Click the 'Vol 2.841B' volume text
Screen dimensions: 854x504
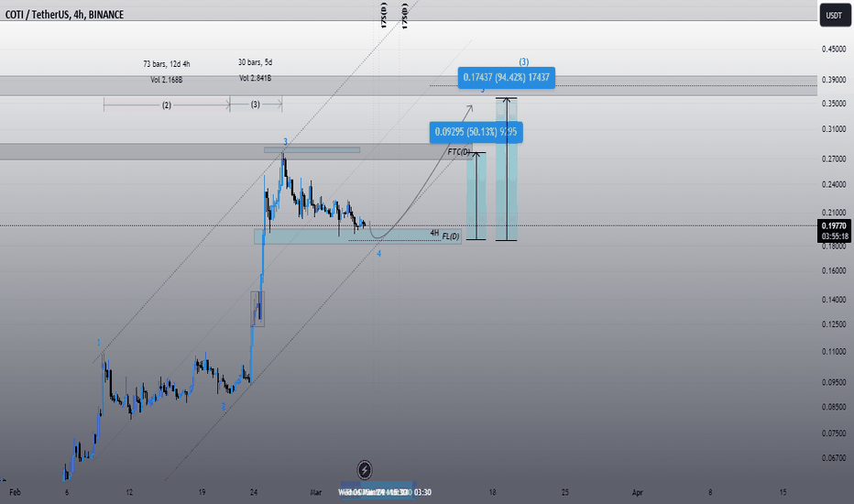[256, 78]
